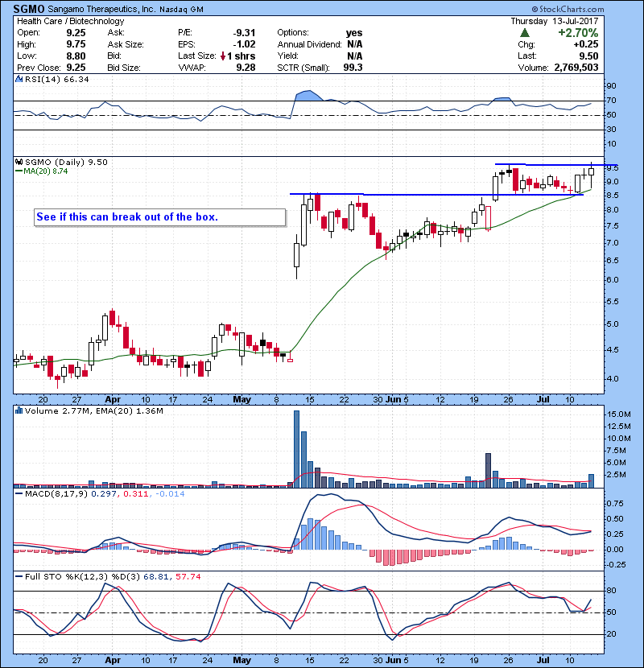
Task: Click the SGMO ticker symbol heading
Action: (29, 9)
